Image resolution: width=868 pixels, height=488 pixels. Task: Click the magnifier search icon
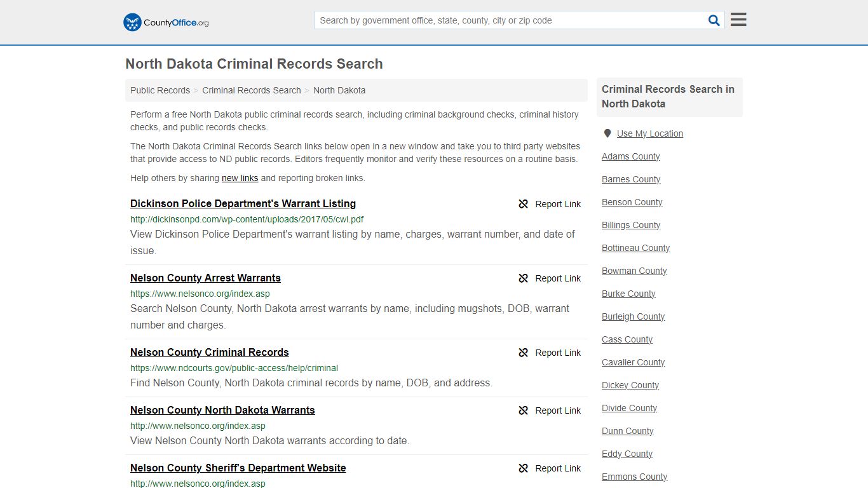(714, 20)
